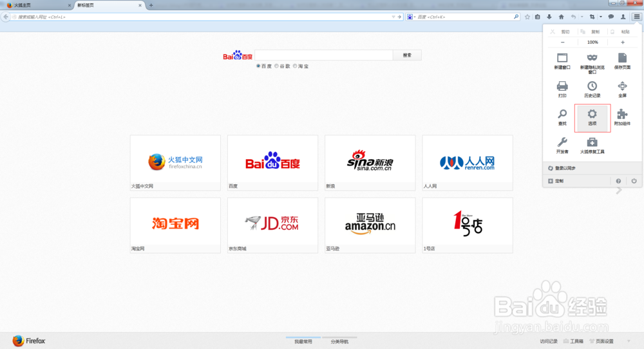Screen dimensions: 644x349
Task: Select the 我最常用 bottom tab
Action: pos(303,341)
